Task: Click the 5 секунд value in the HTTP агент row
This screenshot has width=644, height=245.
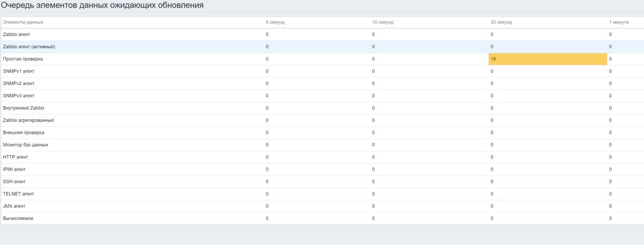Action: [x=267, y=157]
